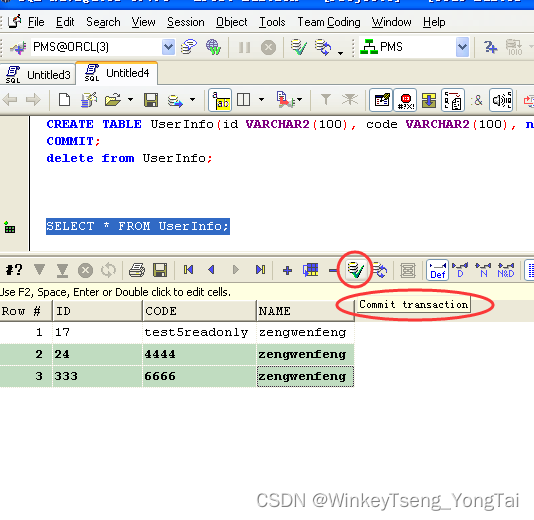Print the result grid
Screen dimensions: 534x520
point(137,270)
